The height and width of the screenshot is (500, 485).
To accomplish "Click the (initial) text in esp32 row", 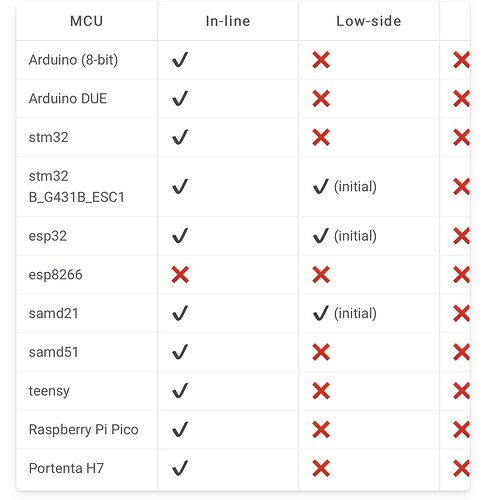I will pyautogui.click(x=355, y=236).
